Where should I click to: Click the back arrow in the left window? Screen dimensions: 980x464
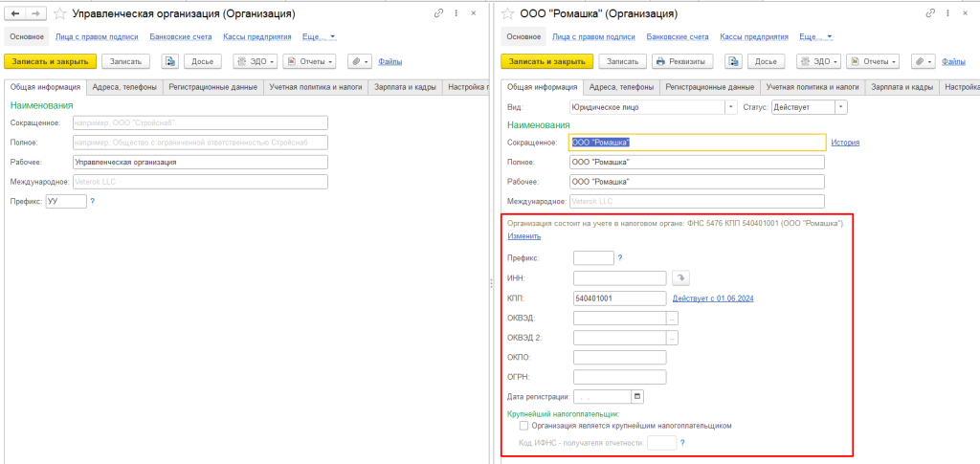(x=15, y=14)
